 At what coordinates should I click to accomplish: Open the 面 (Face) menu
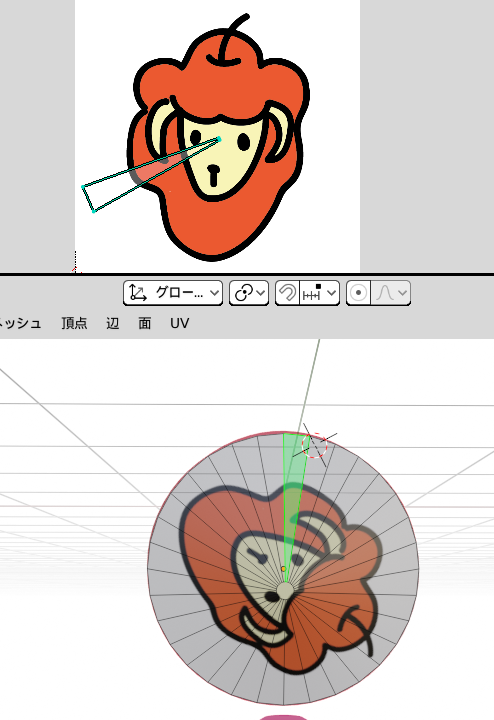pos(145,323)
